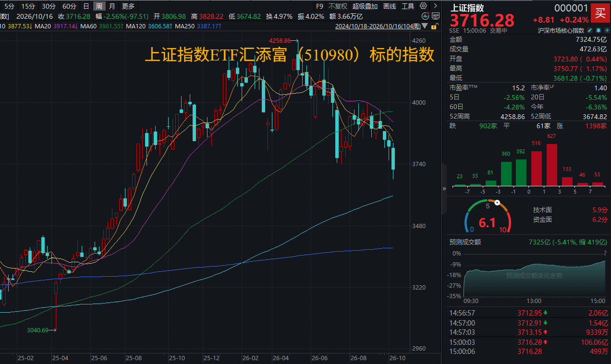Click the red 买 buy button
Screen dimensions: 611x364
click(600, 13)
